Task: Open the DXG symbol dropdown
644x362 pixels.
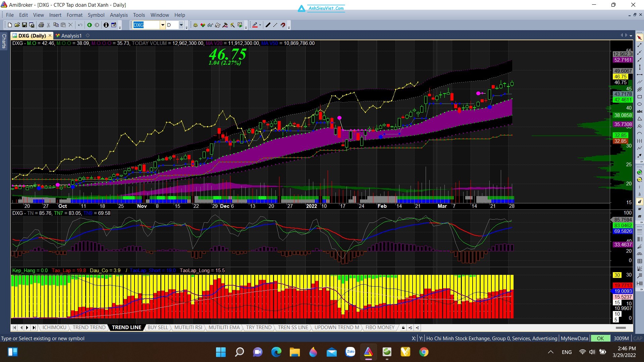Action: [x=163, y=25]
